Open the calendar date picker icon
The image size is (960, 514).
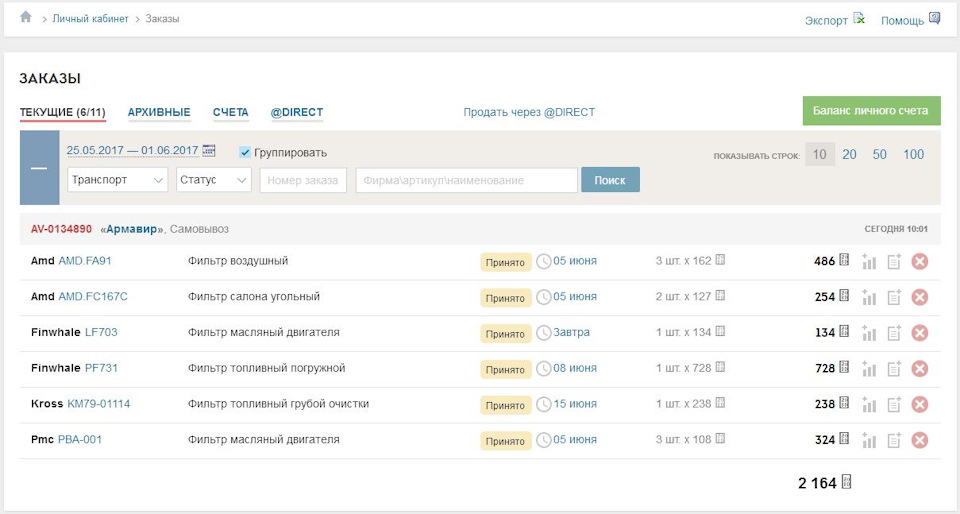pyautogui.click(x=209, y=151)
